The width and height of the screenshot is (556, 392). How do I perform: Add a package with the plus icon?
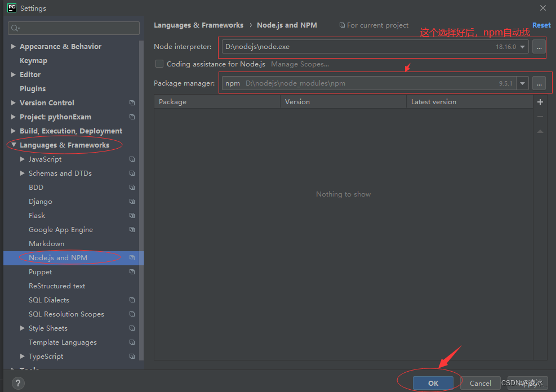[540, 102]
